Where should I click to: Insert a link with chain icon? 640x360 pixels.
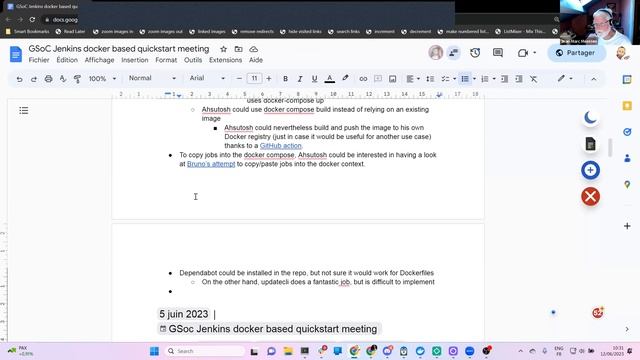(x=363, y=79)
